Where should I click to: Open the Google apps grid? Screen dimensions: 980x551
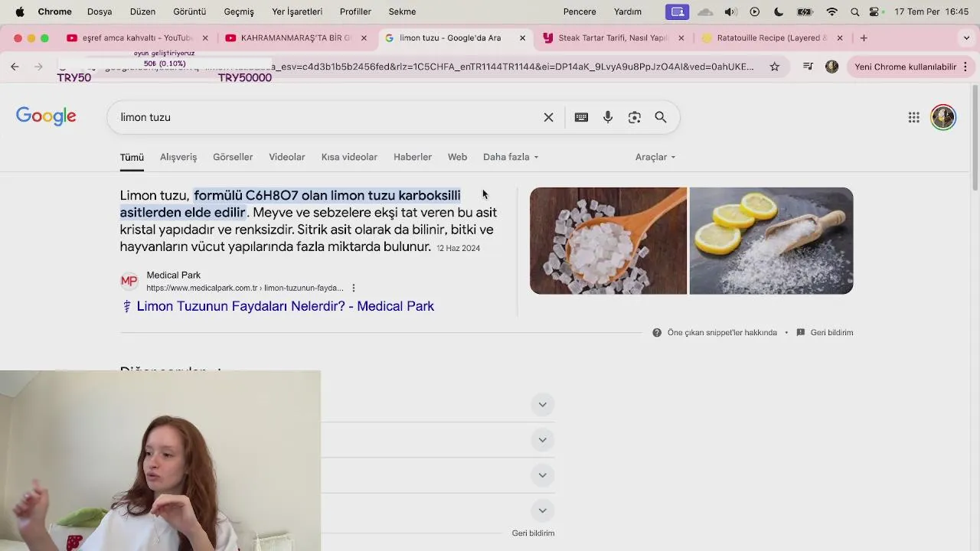[x=913, y=117]
